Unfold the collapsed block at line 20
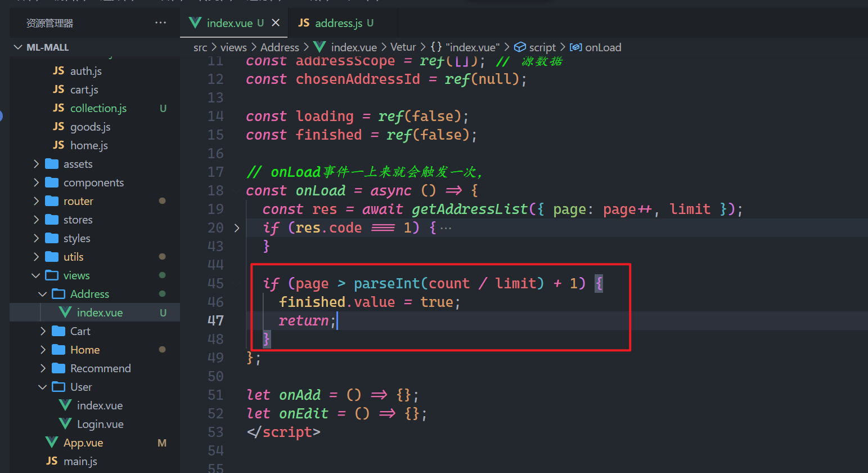This screenshot has height=473, width=868. 237,228
